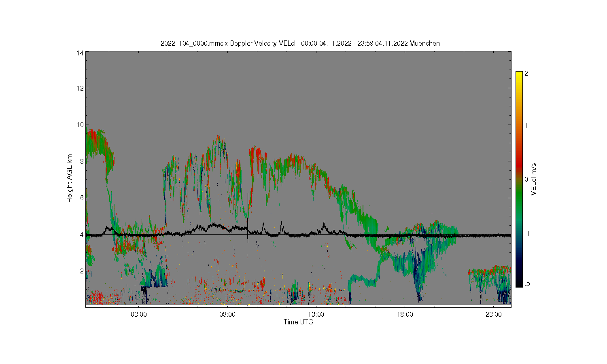Viewport: 607px width, 364px height.
Task: Click the '23:00' time tick label
Action: (493, 314)
